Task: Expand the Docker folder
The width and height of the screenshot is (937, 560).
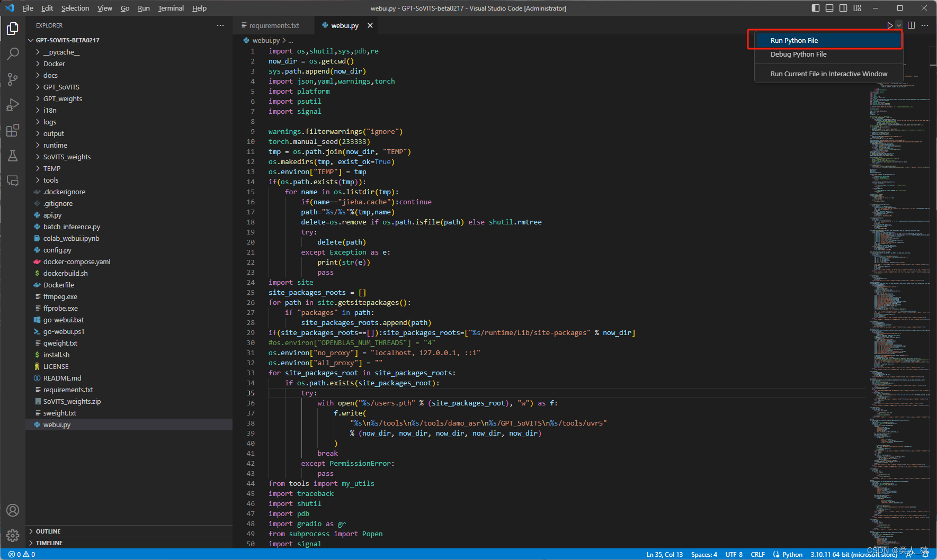Action: click(130, 64)
